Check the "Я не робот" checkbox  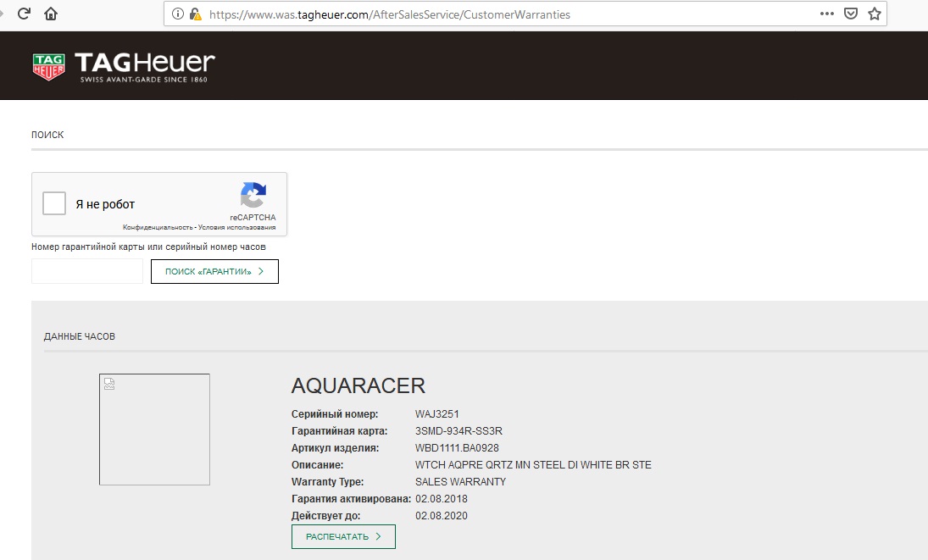54,203
